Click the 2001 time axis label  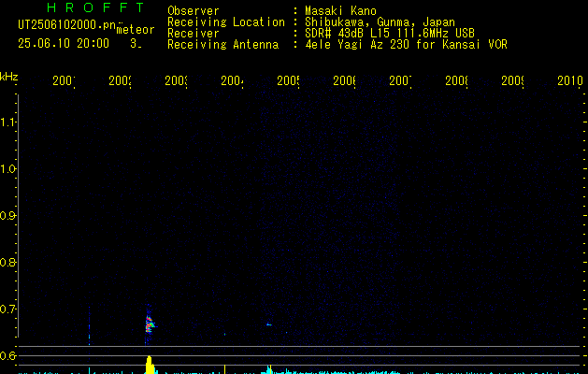click(x=64, y=80)
